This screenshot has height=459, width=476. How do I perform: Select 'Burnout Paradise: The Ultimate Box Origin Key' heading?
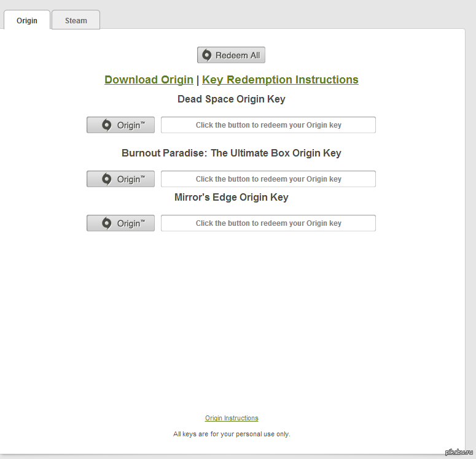coord(232,153)
